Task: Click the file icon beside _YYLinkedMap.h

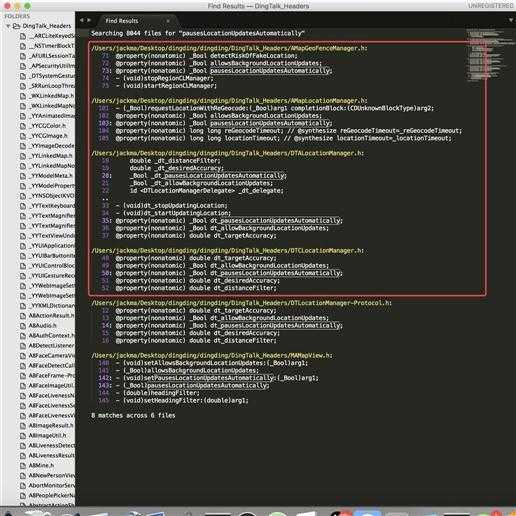Action: coord(23,156)
